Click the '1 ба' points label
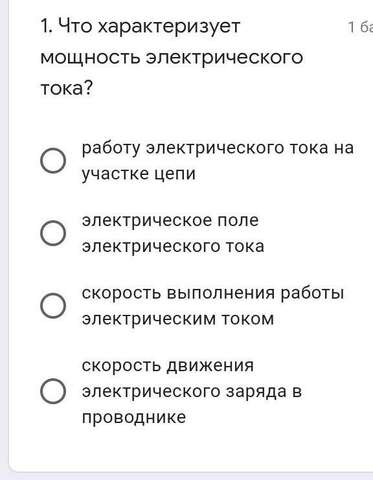 coord(360,27)
